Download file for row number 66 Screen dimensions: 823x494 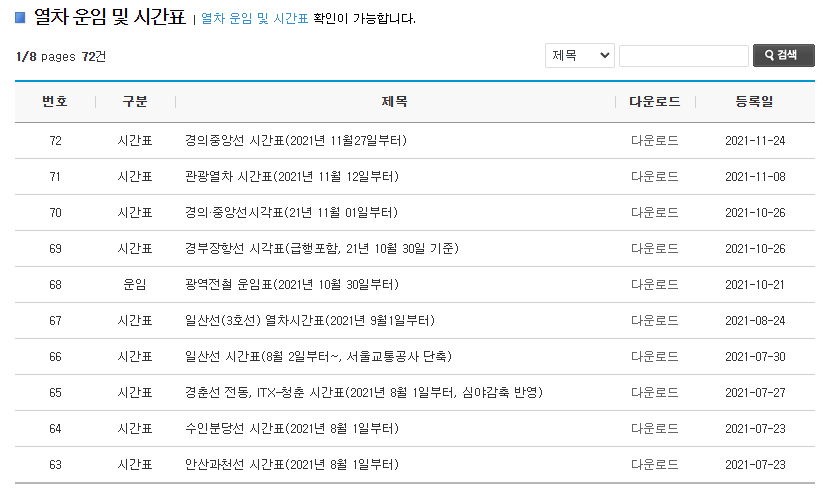pos(655,356)
